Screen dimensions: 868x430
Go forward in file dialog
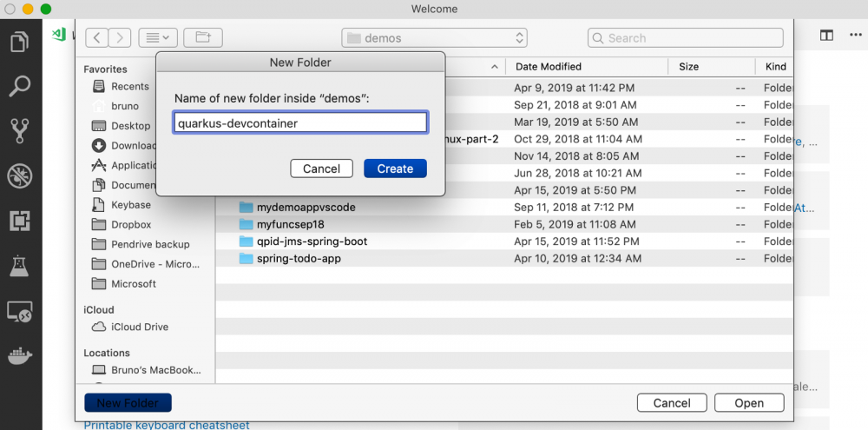tap(120, 37)
